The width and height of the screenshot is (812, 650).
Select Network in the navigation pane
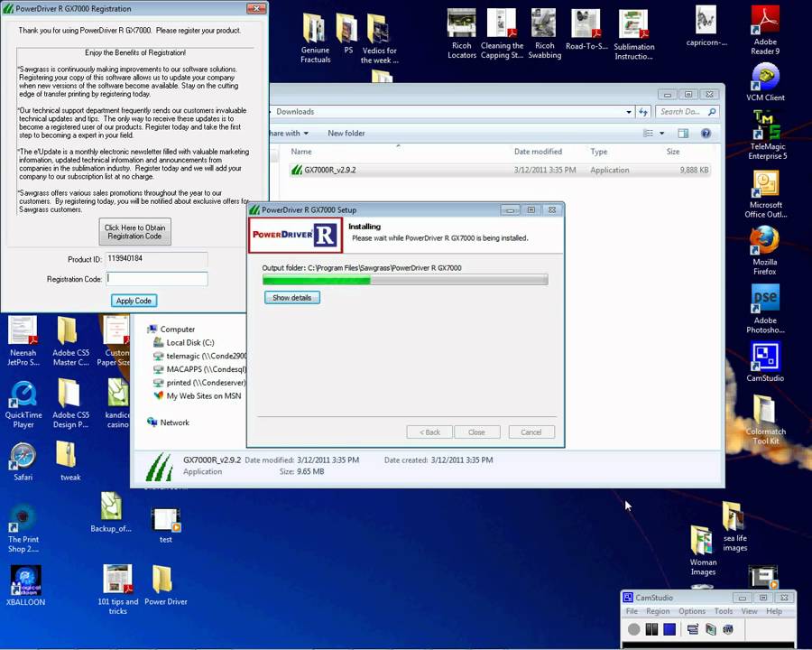click(x=169, y=422)
